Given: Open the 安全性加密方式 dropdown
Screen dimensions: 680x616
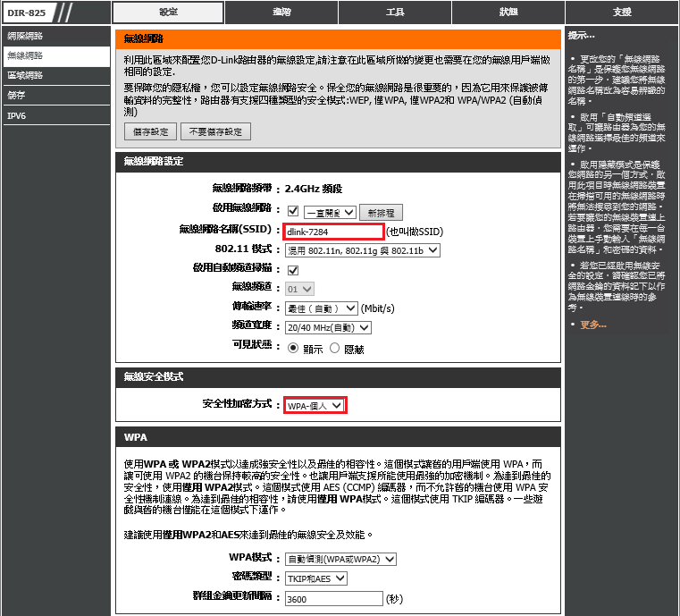Looking at the screenshot, I should [315, 406].
